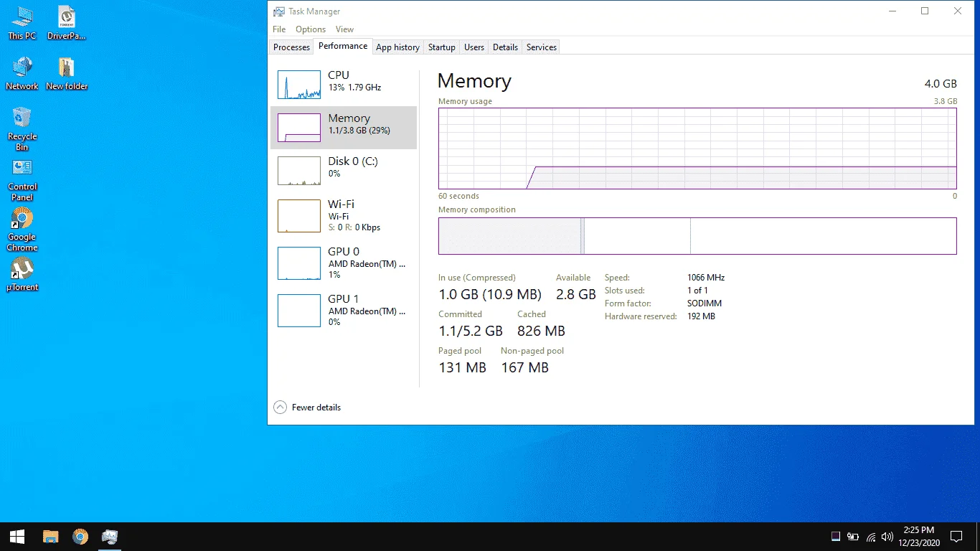Screen dimensions: 980x551
Task: Open the This PC desktop icon
Action: pos(22,23)
